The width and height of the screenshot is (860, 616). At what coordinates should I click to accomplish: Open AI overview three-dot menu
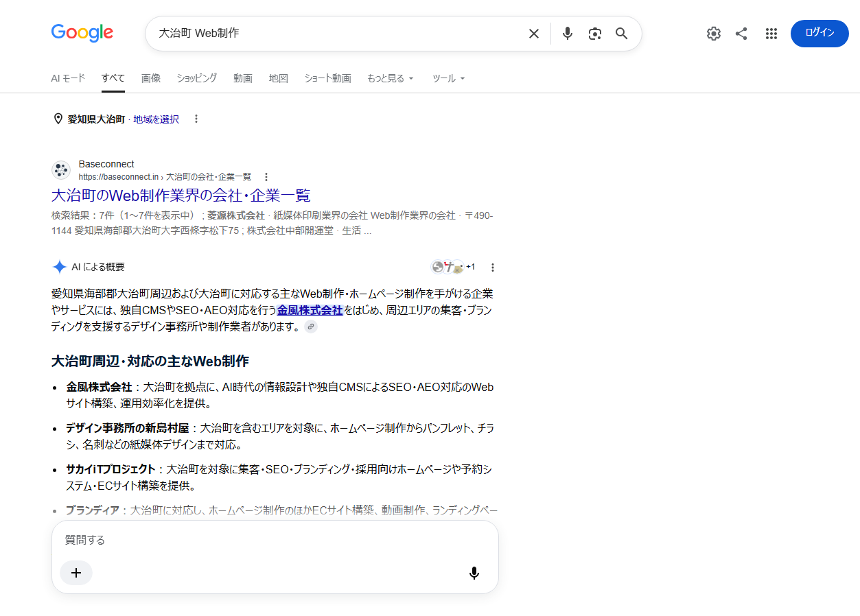coord(492,268)
